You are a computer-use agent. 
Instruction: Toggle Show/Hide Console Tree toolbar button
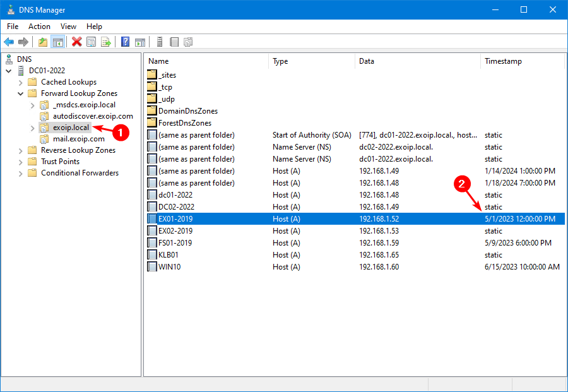[57, 42]
